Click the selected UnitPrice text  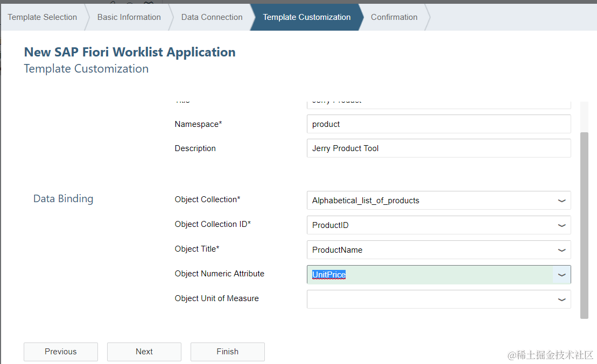pyautogui.click(x=329, y=275)
